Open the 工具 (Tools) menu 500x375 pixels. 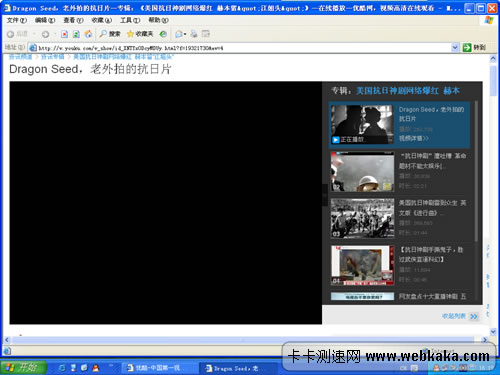pos(130,20)
